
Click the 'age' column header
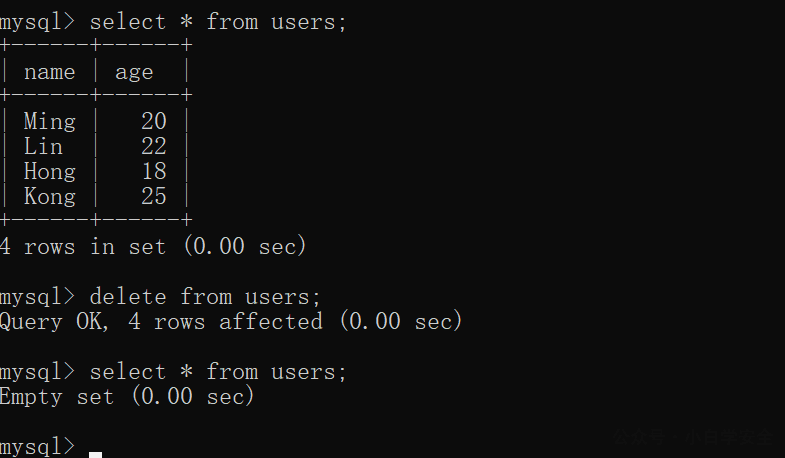134,73
